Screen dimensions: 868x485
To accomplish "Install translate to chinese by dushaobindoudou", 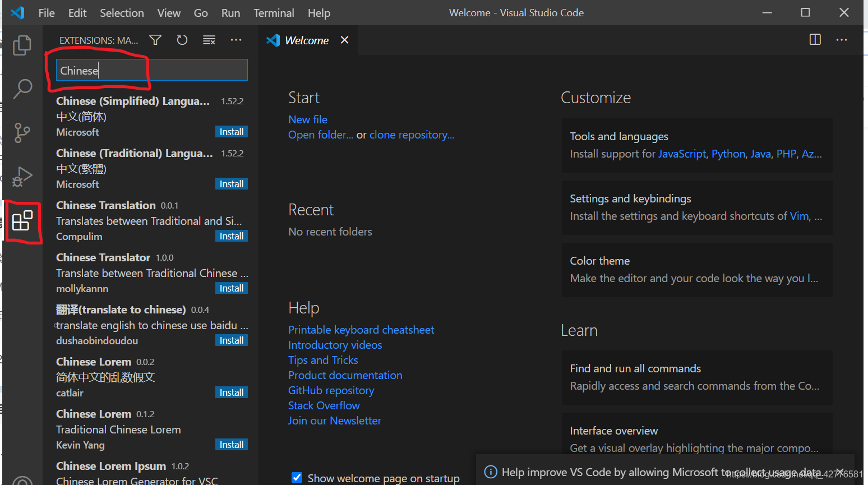I will (x=232, y=340).
